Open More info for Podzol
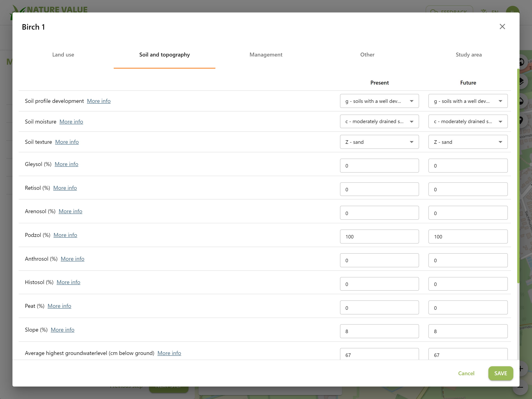 click(x=65, y=235)
